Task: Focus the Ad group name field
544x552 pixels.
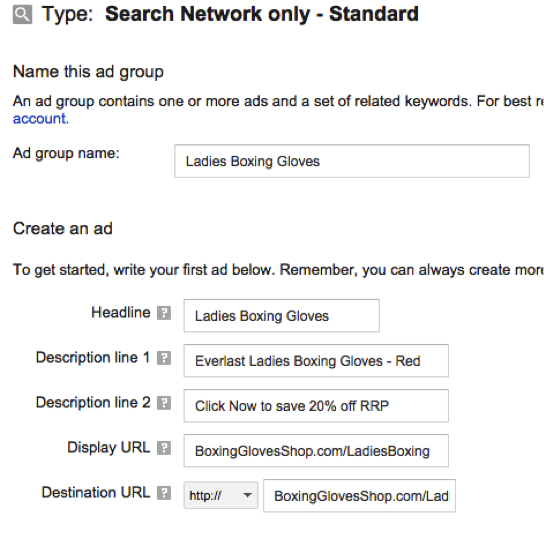Action: pyautogui.click(x=352, y=161)
